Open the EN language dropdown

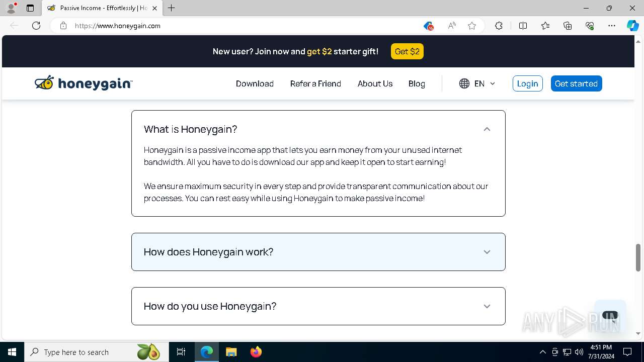point(477,83)
